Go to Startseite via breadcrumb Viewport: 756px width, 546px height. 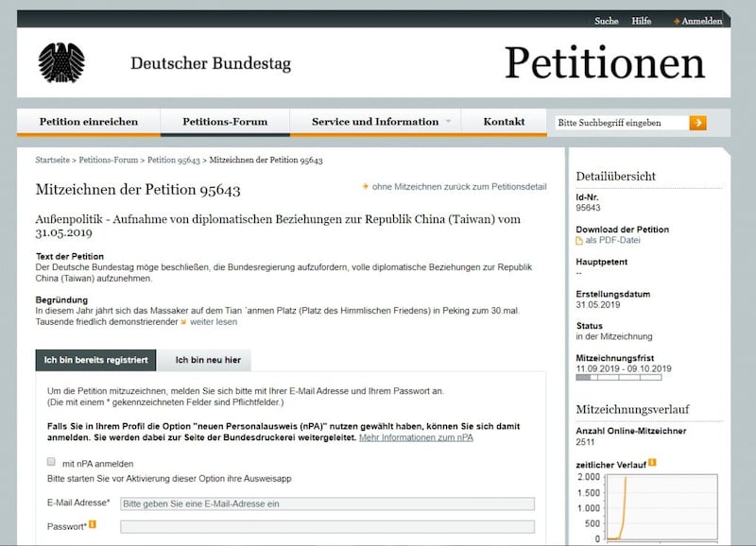[53, 160]
